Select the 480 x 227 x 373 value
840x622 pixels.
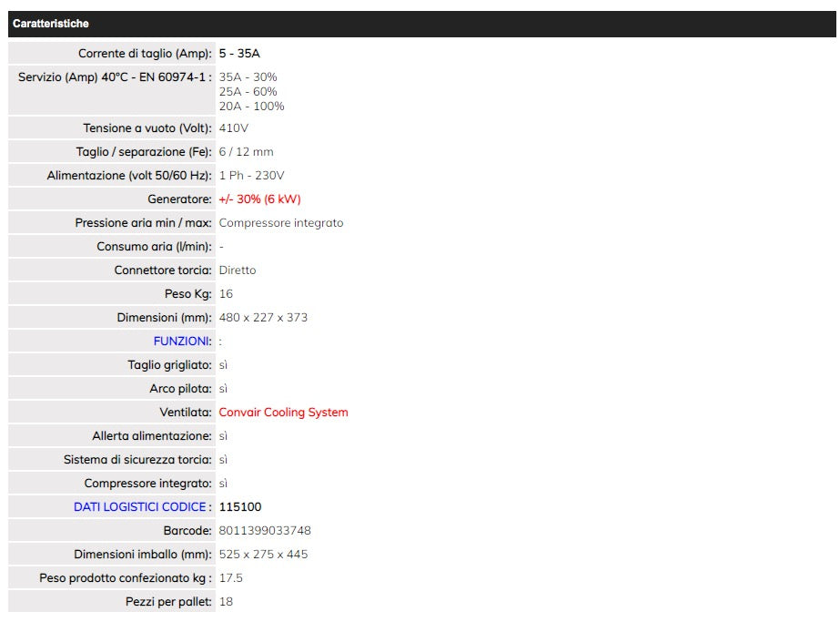tap(263, 318)
